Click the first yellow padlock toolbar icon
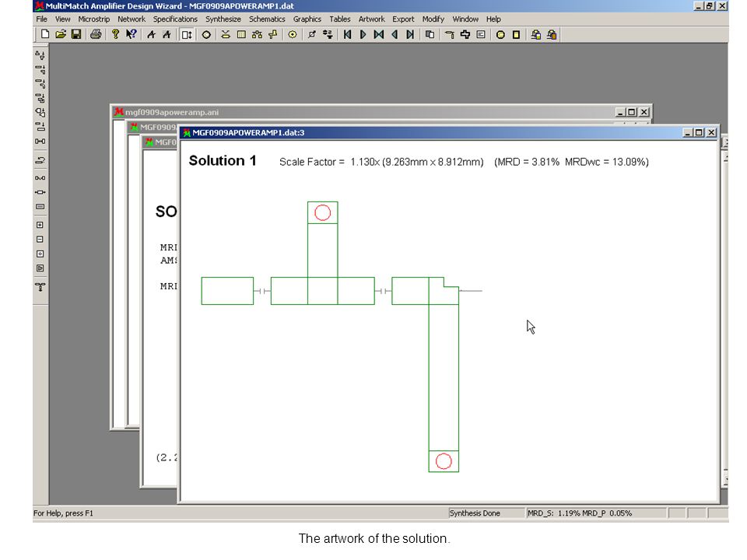The height and width of the screenshot is (560, 747). [x=536, y=34]
